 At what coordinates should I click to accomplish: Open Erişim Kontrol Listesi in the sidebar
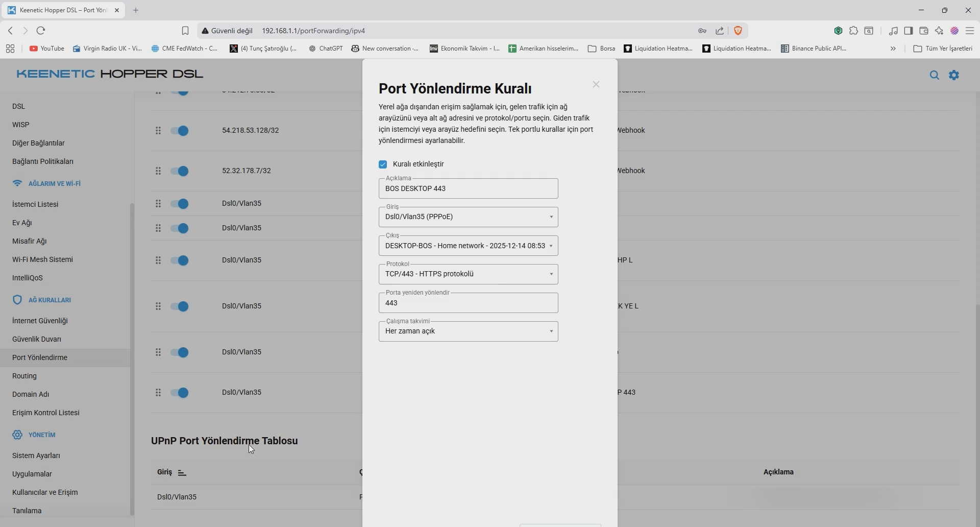46,413
